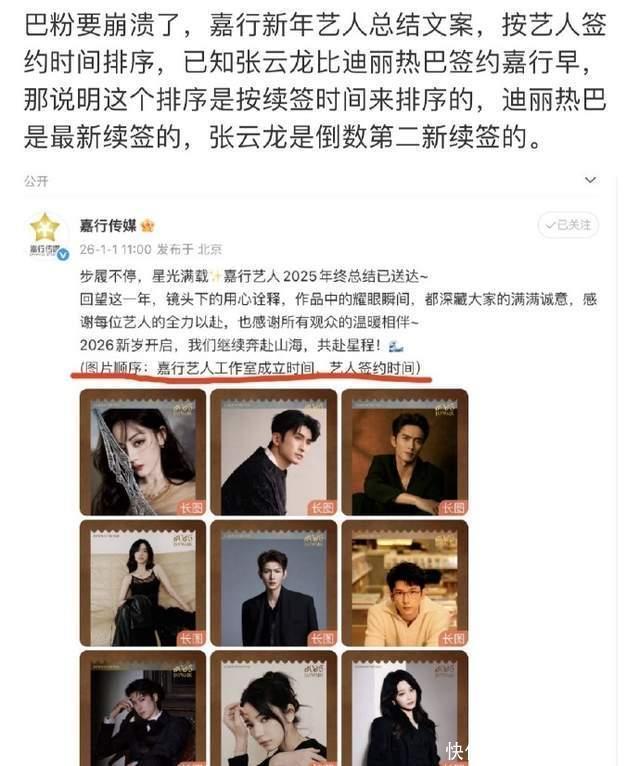
Task: Open the man with glasses and a cream sweater photo
Action: [x=405, y=583]
